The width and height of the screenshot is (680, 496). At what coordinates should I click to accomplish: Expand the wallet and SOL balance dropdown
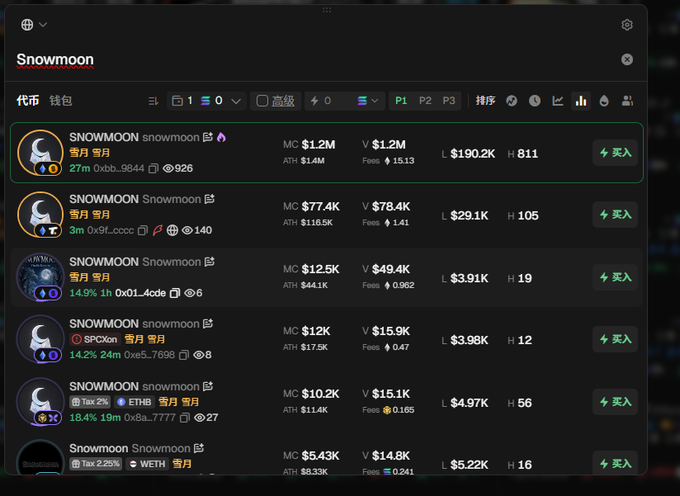pyautogui.click(x=206, y=101)
